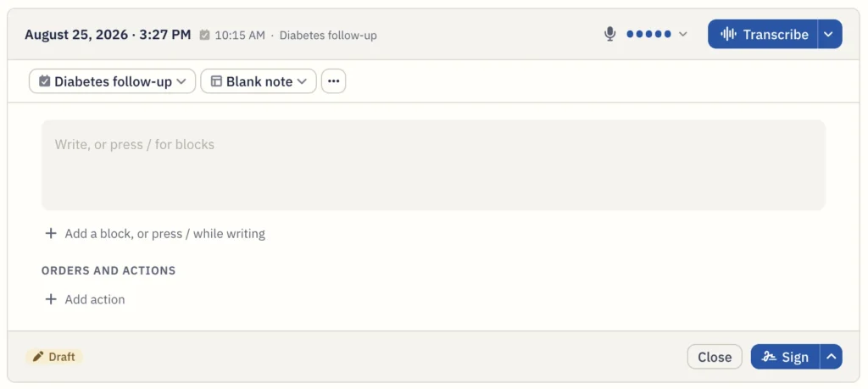Click the plus icon for Add a block

coord(51,234)
